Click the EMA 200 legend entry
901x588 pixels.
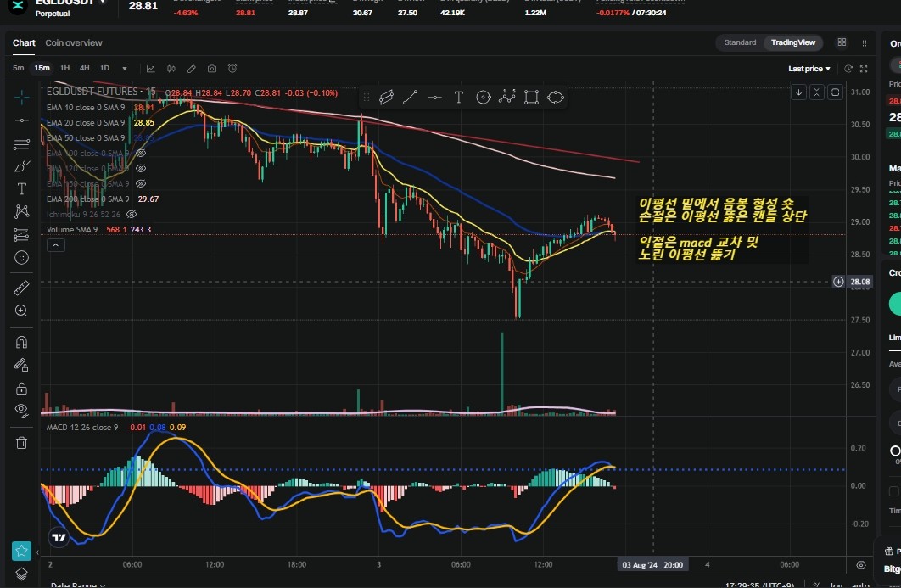point(89,199)
